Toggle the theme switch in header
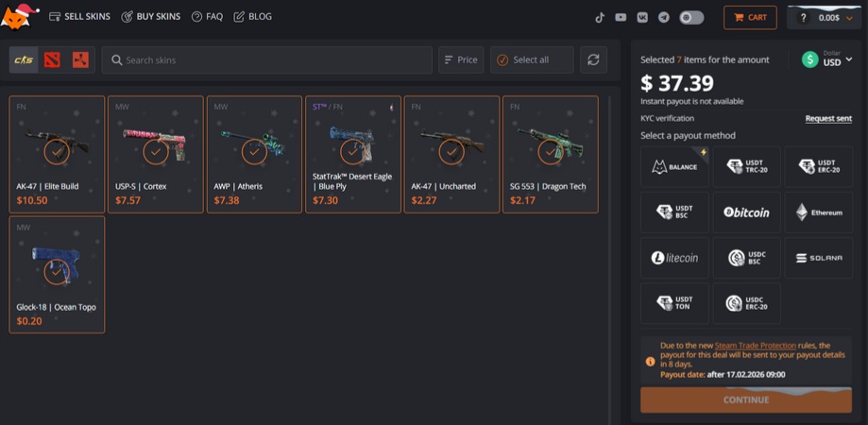868x425 pixels. tap(691, 17)
